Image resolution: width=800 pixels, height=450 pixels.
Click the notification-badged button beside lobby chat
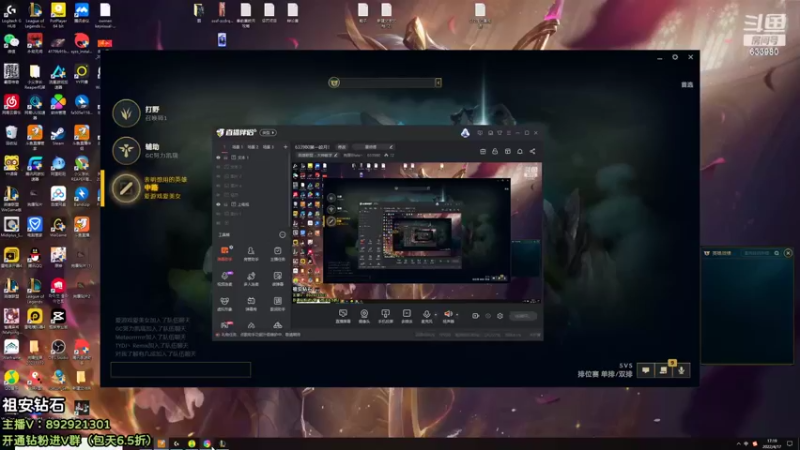pos(664,370)
